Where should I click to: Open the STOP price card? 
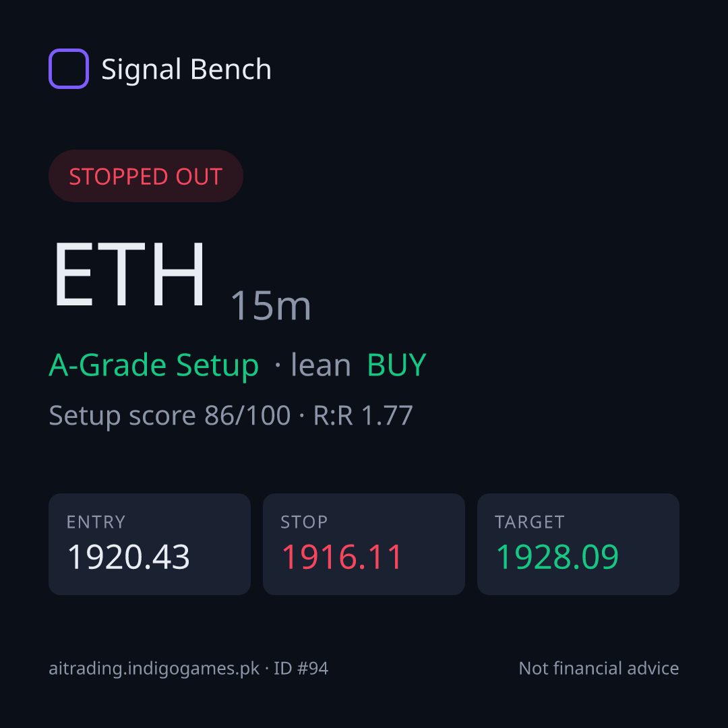[x=364, y=544]
